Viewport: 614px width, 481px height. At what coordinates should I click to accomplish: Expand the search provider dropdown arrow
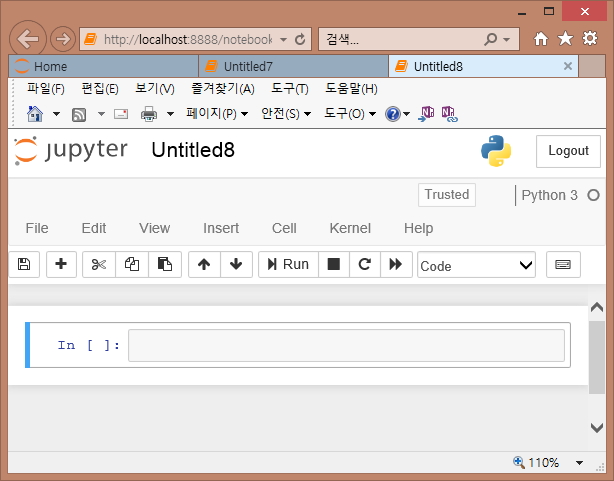click(x=507, y=40)
